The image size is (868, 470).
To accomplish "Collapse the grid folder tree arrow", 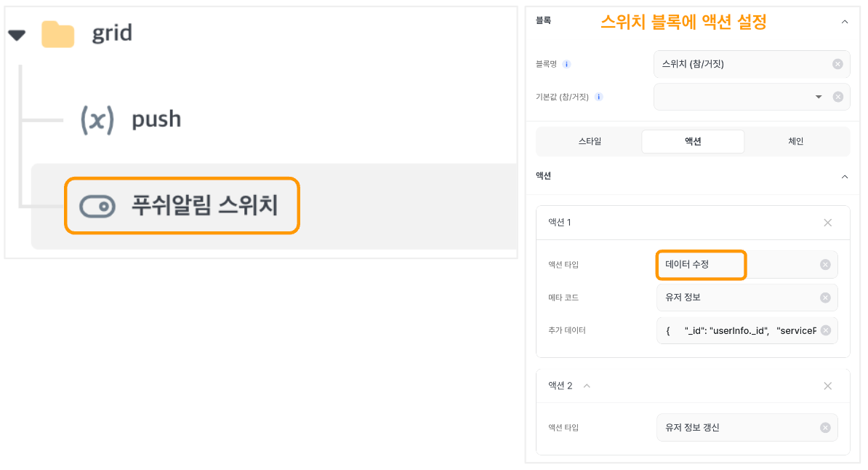I will point(17,36).
